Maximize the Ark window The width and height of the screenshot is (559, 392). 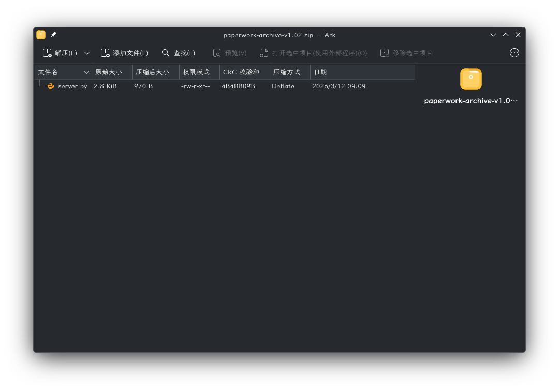(506, 35)
